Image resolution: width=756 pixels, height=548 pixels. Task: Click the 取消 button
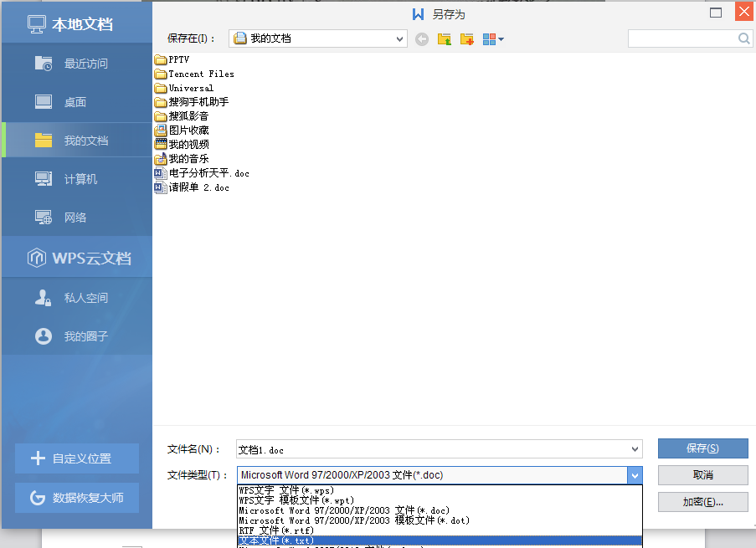[703, 475]
